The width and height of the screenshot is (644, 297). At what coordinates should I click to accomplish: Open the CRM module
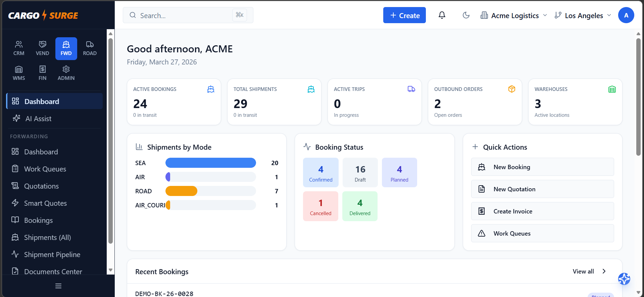pos(19,48)
